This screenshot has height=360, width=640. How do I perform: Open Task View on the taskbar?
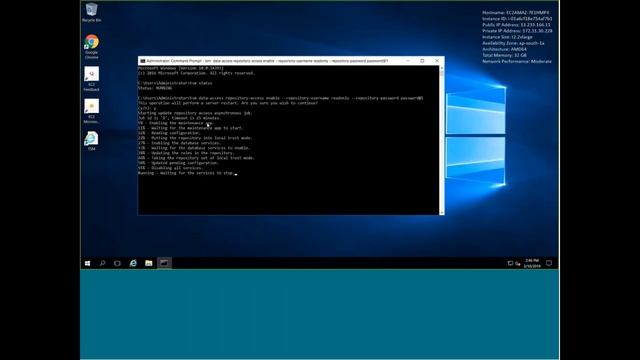118,263
